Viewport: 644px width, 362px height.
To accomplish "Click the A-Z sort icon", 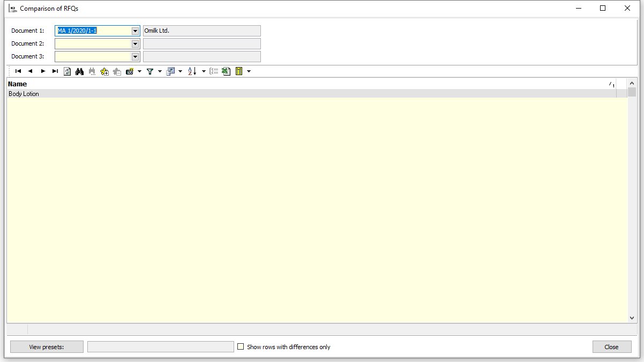I will (x=192, y=71).
